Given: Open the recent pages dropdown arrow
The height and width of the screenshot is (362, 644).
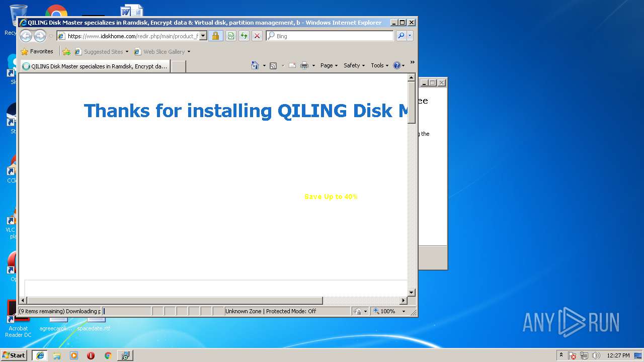Looking at the screenshot, I should (x=51, y=36).
